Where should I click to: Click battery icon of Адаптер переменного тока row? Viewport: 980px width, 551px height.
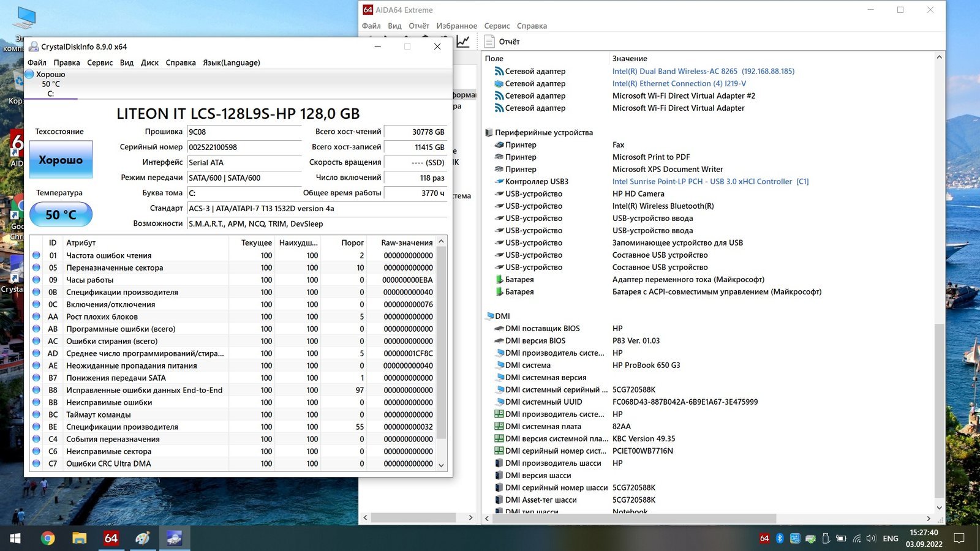(x=499, y=279)
